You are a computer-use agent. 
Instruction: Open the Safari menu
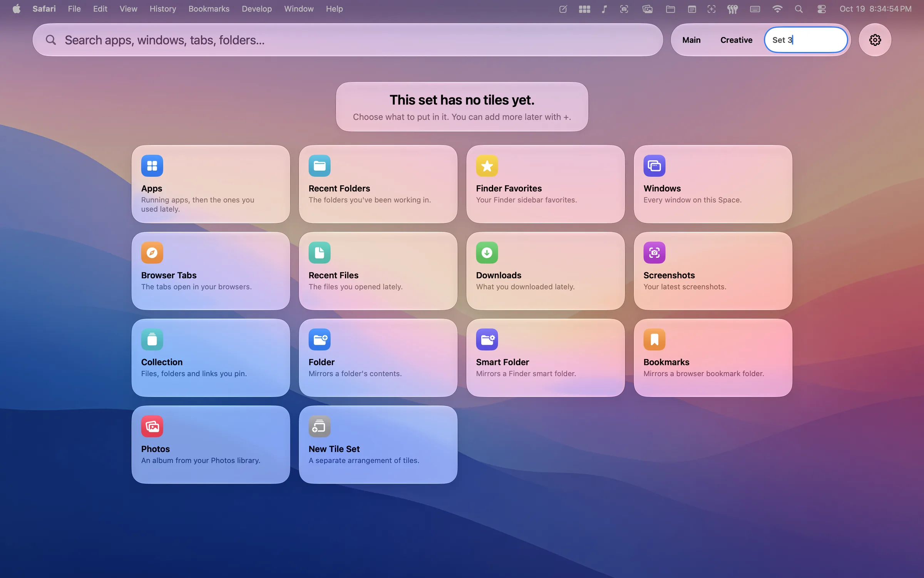click(x=44, y=8)
